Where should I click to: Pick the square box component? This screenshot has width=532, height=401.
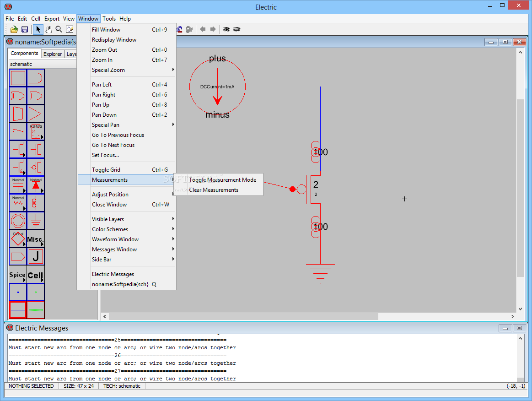click(x=18, y=78)
